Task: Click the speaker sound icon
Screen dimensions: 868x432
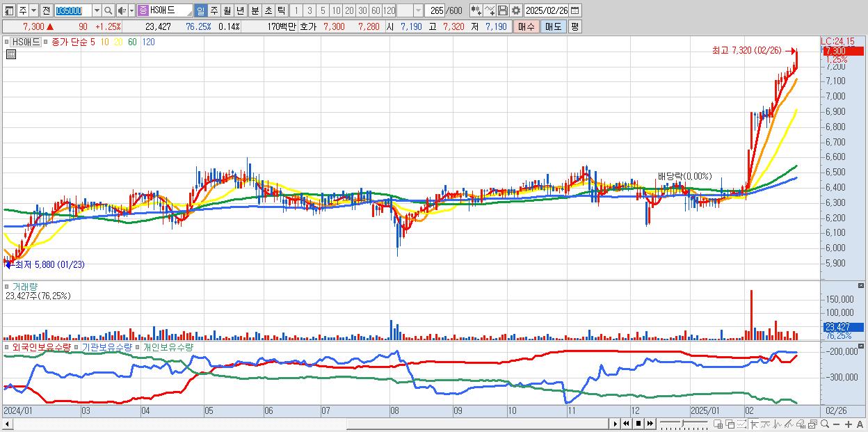Action: [122, 10]
